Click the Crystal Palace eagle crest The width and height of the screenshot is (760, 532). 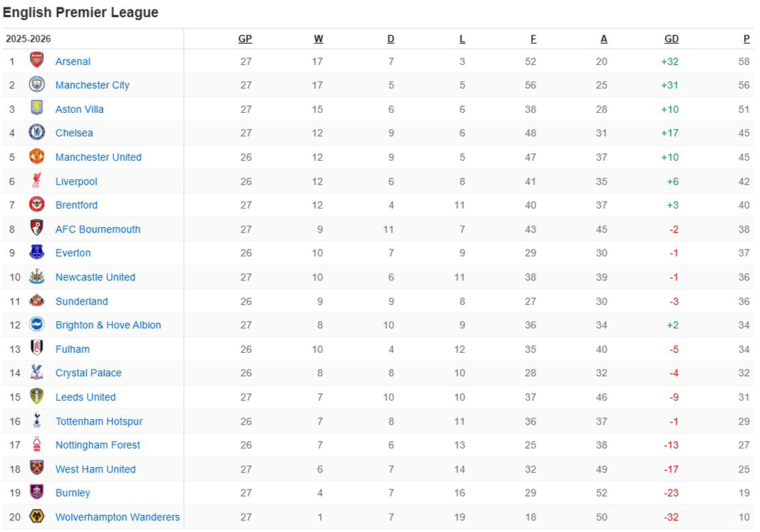[37, 373]
